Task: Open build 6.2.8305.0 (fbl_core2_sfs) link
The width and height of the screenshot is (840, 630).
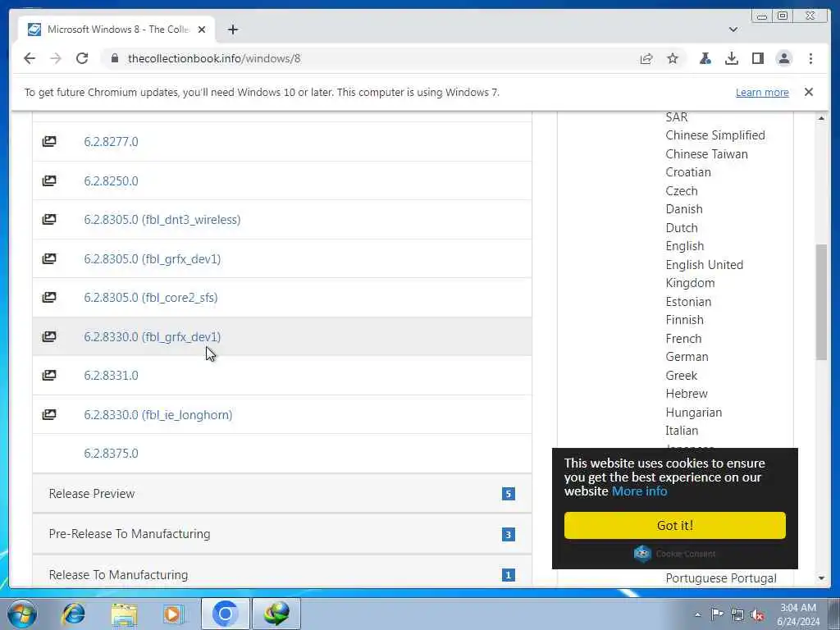Action: click(151, 297)
